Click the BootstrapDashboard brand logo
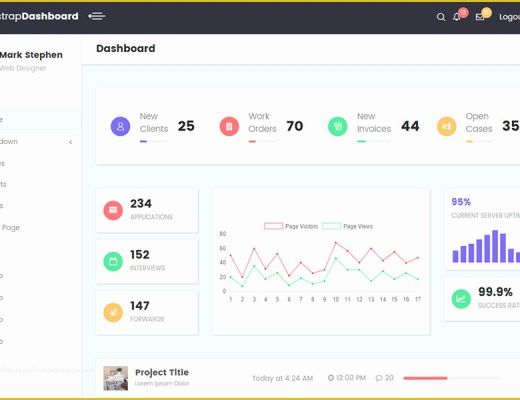The height and width of the screenshot is (400, 520). pyautogui.click(x=39, y=16)
